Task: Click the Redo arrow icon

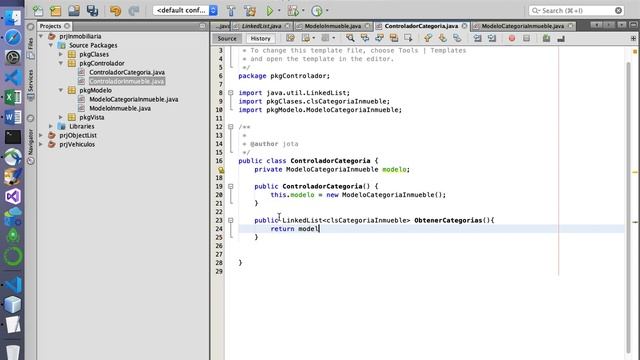Action: 134,11
